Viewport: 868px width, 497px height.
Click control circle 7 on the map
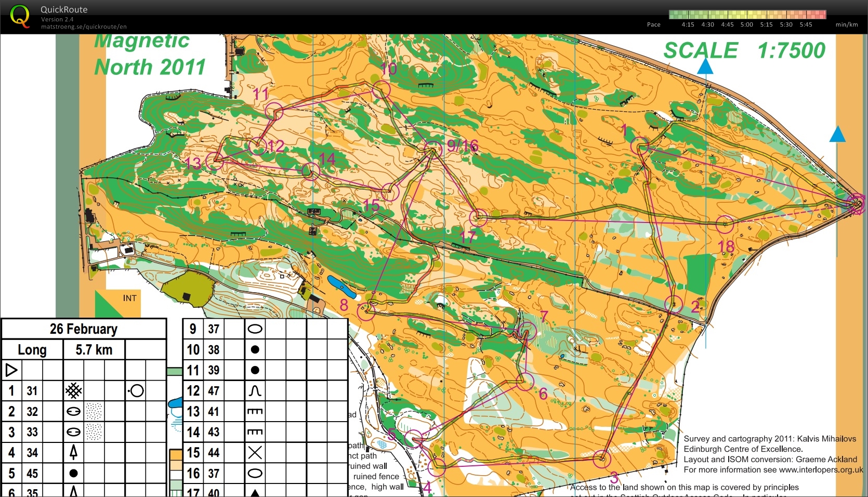point(527,331)
